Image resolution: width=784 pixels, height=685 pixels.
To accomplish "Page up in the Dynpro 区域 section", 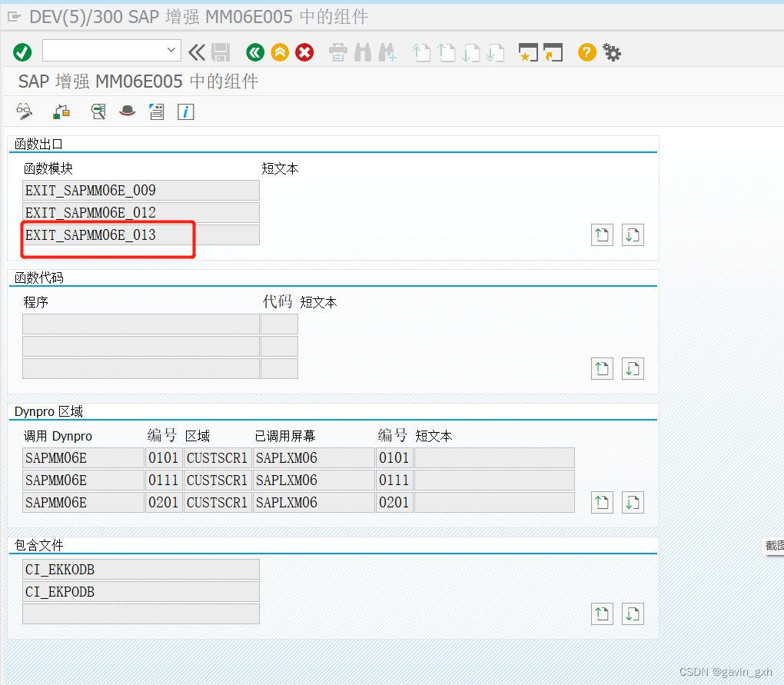I will pos(602,503).
